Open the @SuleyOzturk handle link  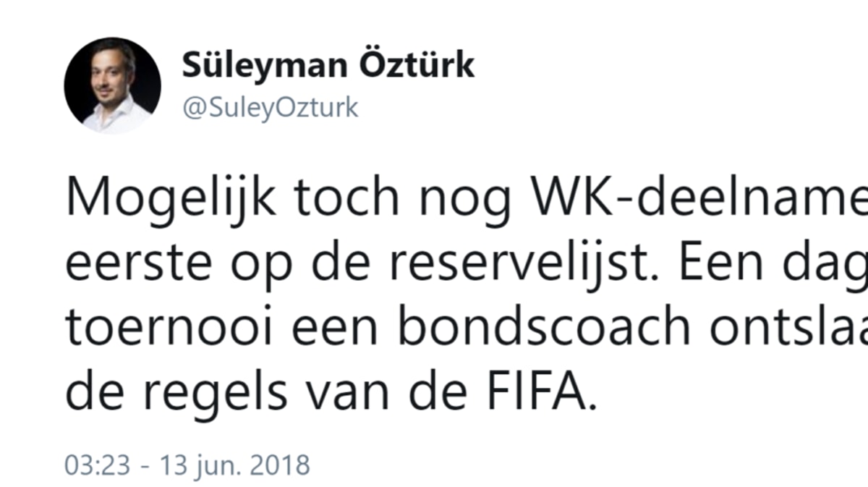tap(270, 107)
